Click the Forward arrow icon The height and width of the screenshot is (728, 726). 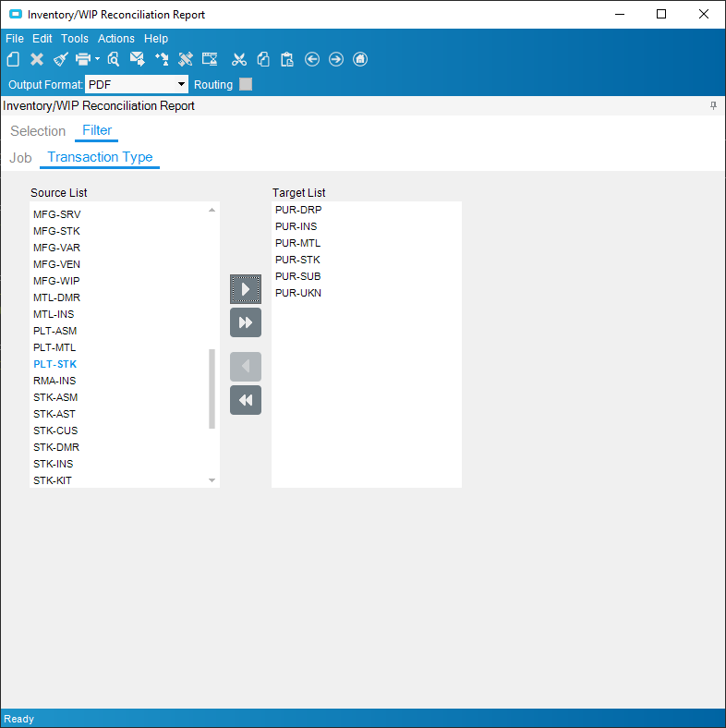[x=336, y=59]
